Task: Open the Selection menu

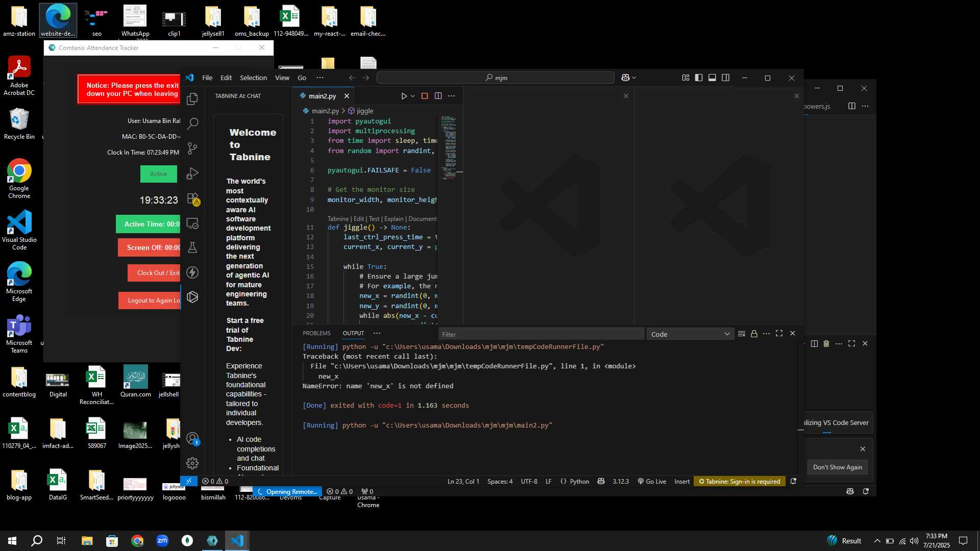Action: (x=253, y=78)
